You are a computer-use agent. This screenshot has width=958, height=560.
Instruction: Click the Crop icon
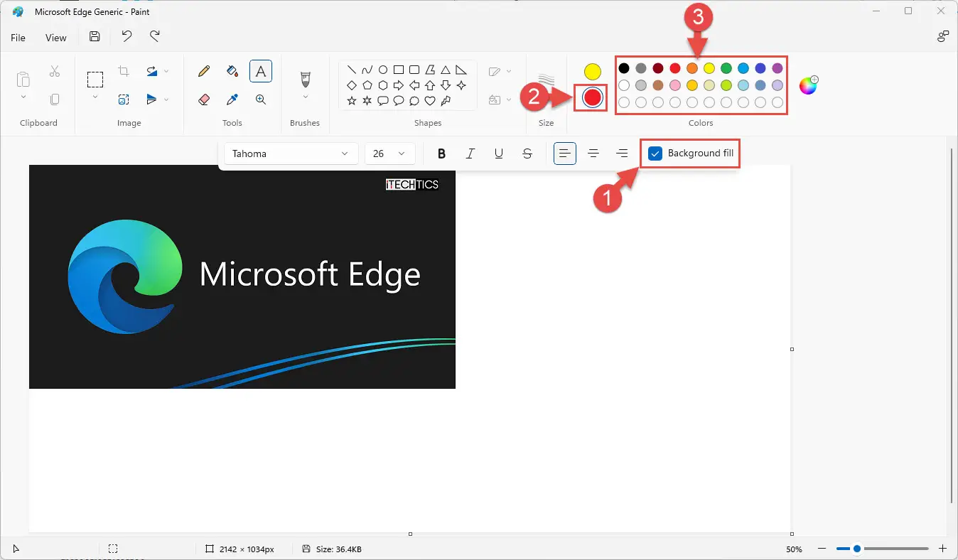(x=124, y=71)
